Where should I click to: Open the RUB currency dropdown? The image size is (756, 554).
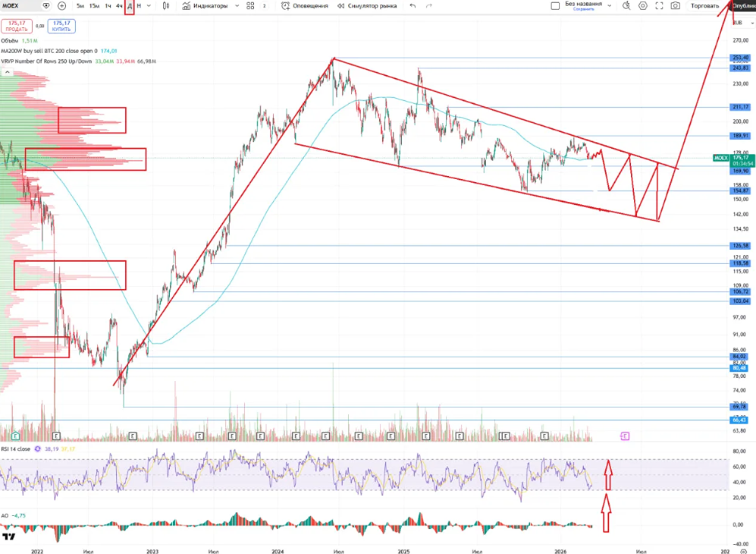(743, 23)
